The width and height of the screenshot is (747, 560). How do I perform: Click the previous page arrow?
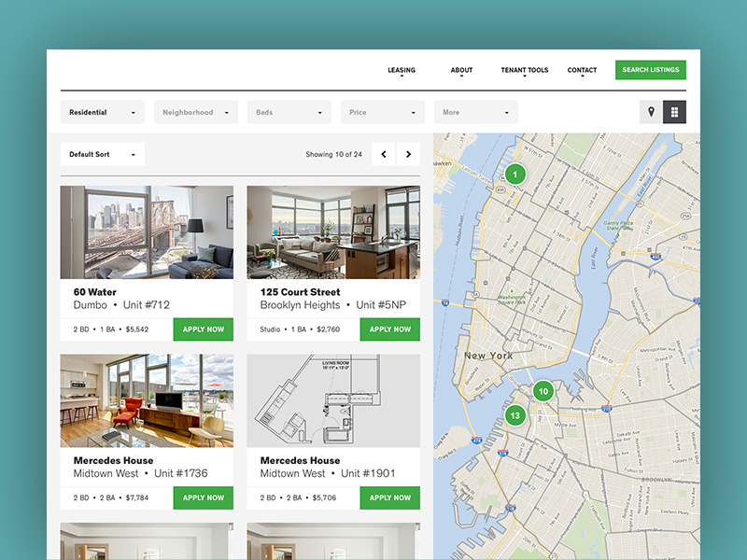[x=383, y=153]
